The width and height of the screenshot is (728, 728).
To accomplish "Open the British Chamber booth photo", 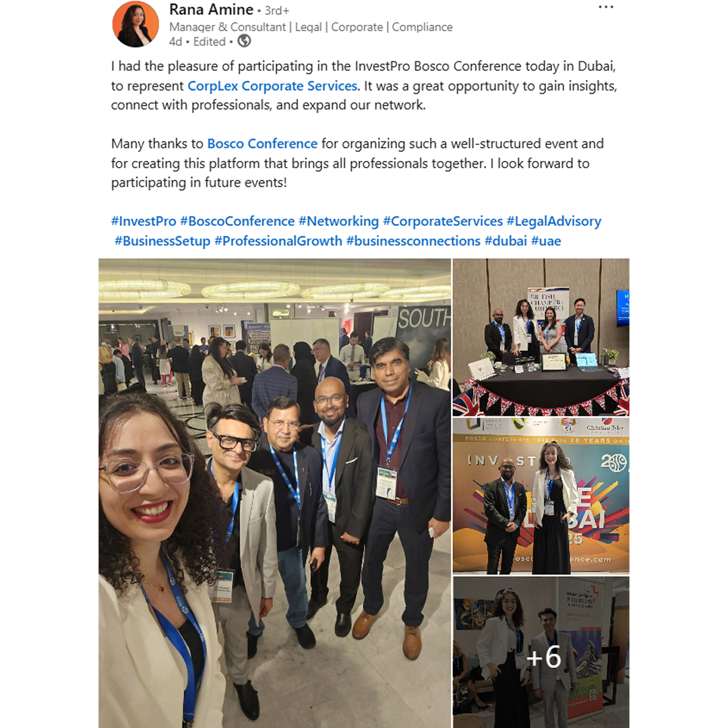I will [541, 337].
